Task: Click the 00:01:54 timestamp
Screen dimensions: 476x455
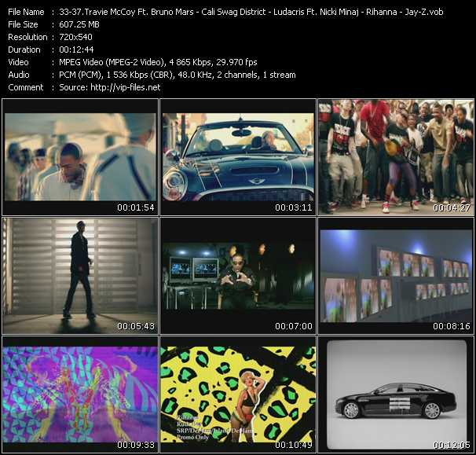Action: click(x=136, y=207)
